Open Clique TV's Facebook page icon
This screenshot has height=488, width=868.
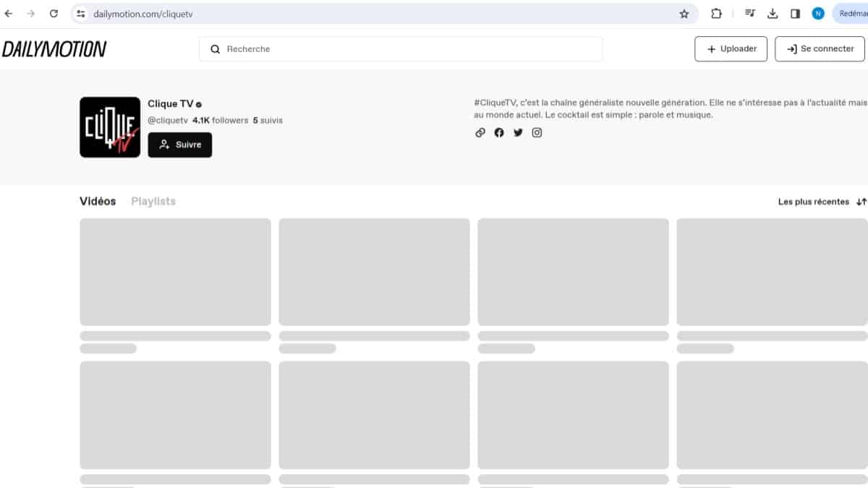[499, 132]
